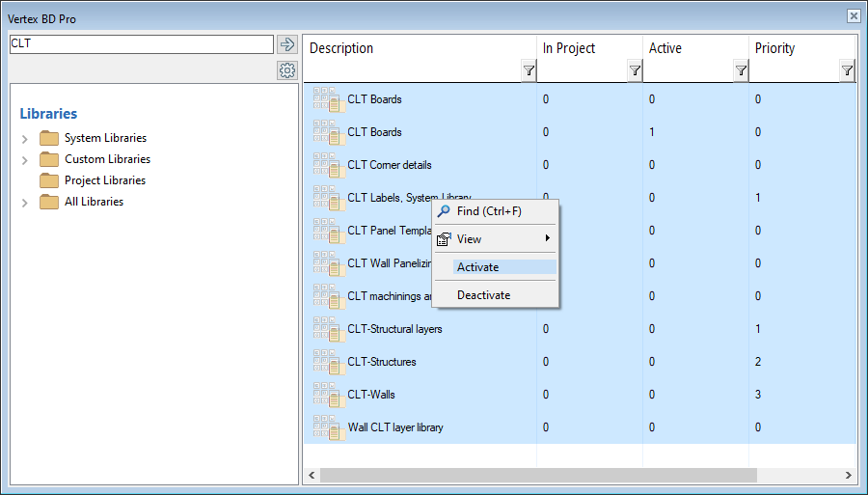Select the CLT-Structural layers row
This screenshot has height=495, width=868.
coord(394,329)
